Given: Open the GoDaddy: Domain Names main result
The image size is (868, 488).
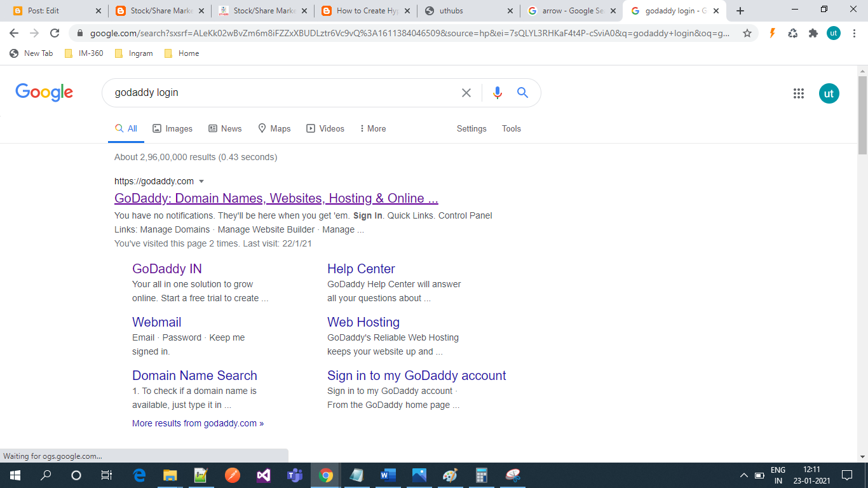Looking at the screenshot, I should click(x=276, y=198).
